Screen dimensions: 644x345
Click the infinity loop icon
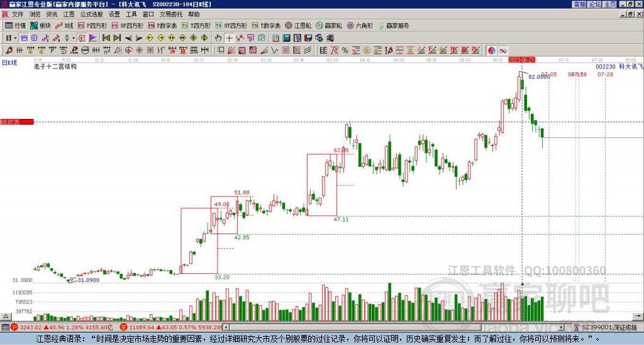[502, 50]
